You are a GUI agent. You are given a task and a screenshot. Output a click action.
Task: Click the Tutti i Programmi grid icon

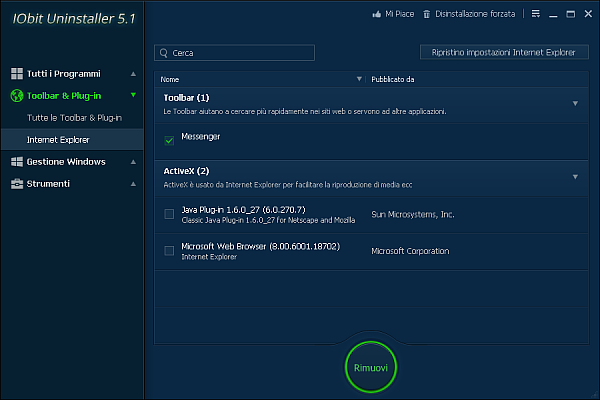pyautogui.click(x=17, y=73)
